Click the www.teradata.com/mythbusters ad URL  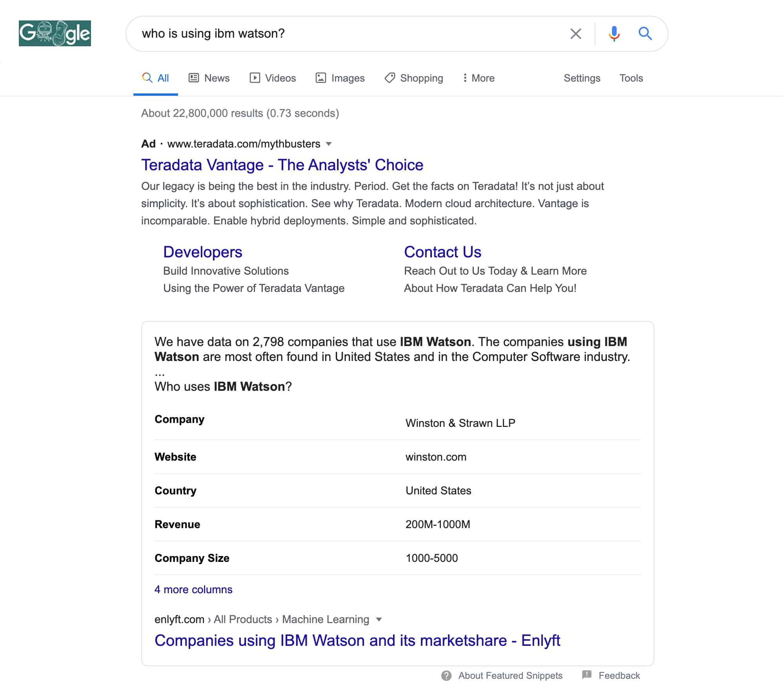[x=244, y=144]
